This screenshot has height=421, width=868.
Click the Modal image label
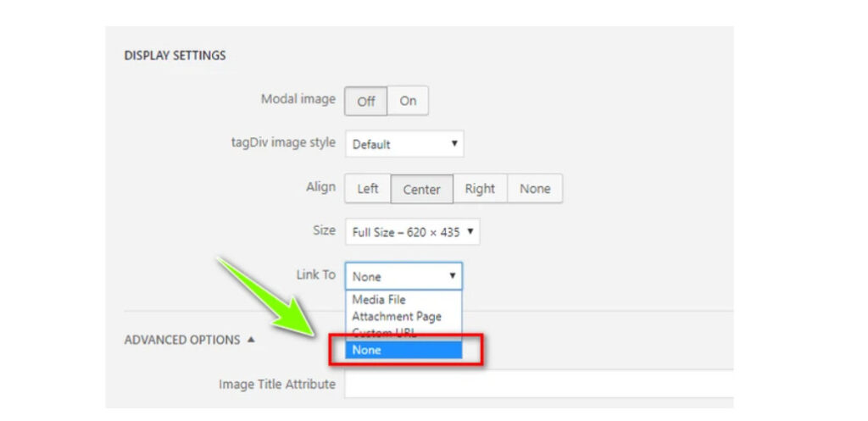[x=298, y=99]
